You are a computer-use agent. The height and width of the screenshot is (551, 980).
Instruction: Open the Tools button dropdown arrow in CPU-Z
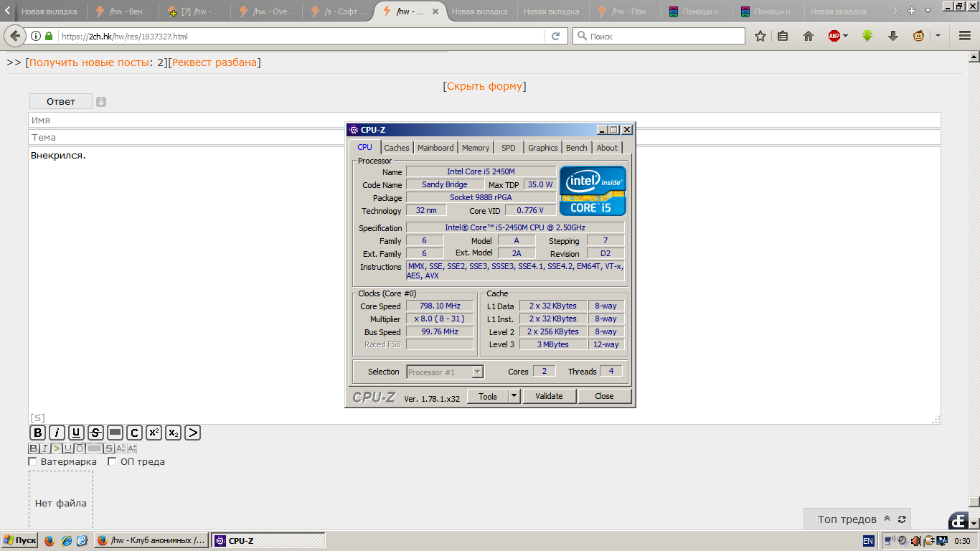514,396
